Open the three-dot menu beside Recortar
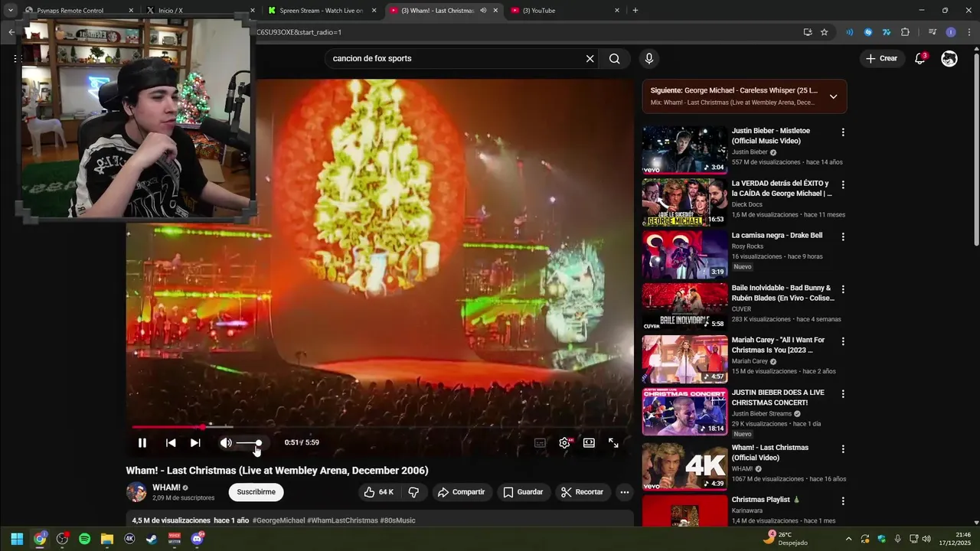 click(625, 492)
